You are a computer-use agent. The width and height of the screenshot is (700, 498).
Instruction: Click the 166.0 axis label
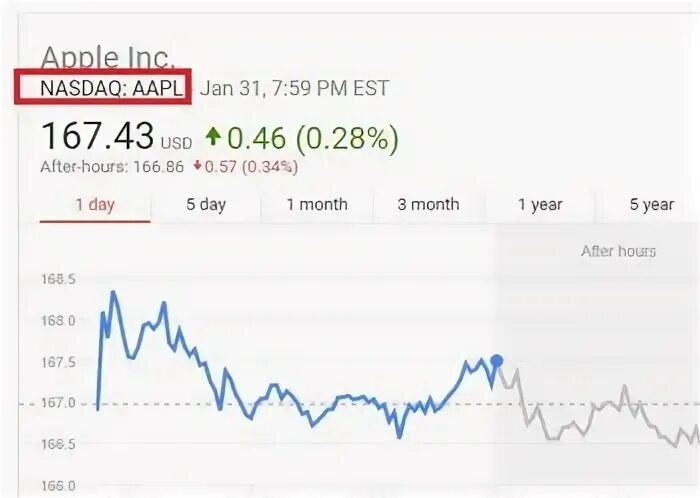click(58, 486)
